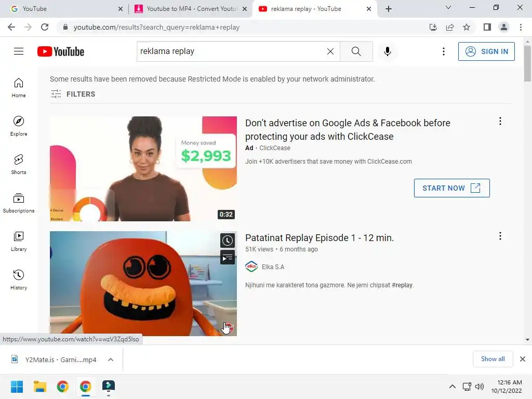The width and height of the screenshot is (532, 399).
Task: Open Explore in sidebar
Action: [x=19, y=126]
